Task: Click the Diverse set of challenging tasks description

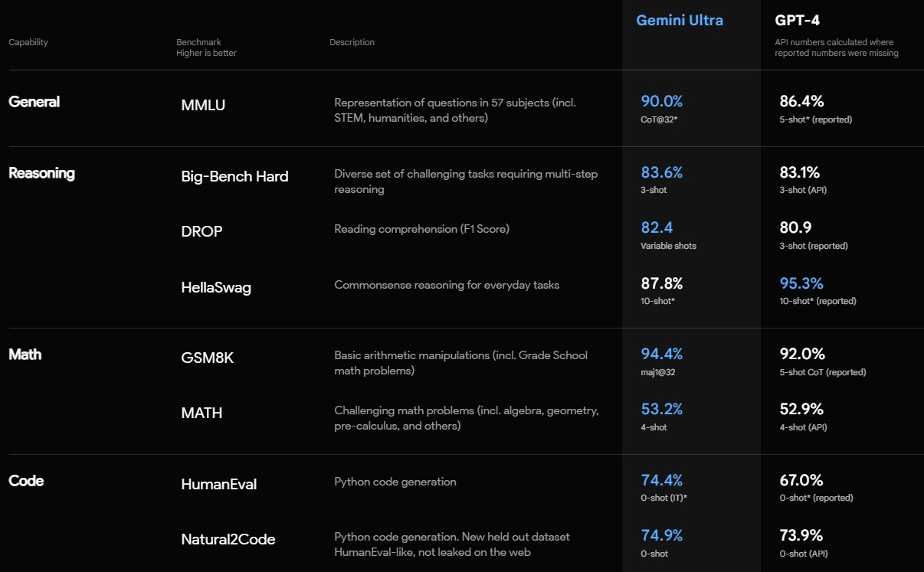Action: point(466,181)
